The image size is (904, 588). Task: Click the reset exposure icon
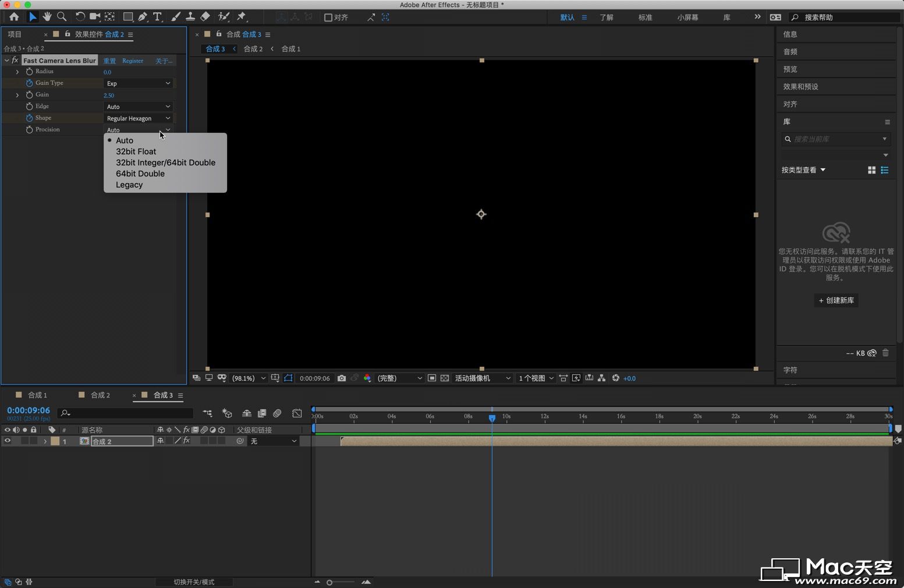pos(615,378)
